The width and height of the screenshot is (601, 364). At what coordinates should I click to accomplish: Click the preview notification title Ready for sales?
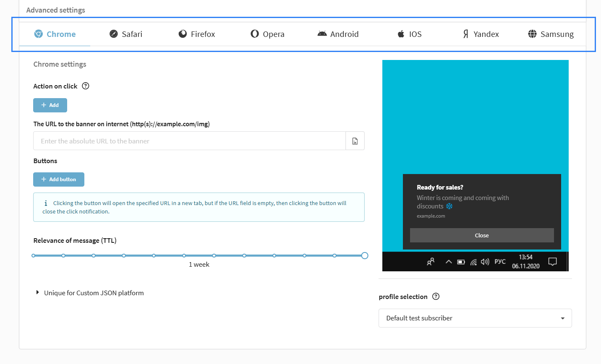pos(440,187)
